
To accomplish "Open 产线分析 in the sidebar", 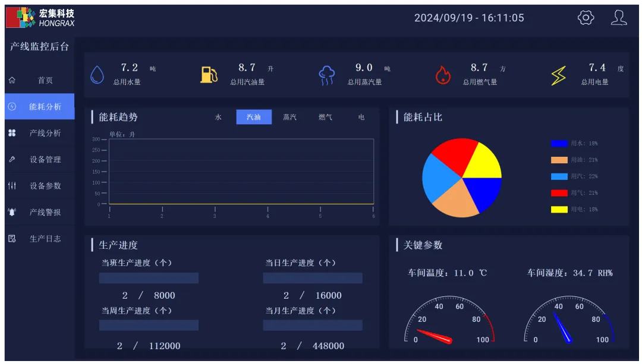I will 40,133.
